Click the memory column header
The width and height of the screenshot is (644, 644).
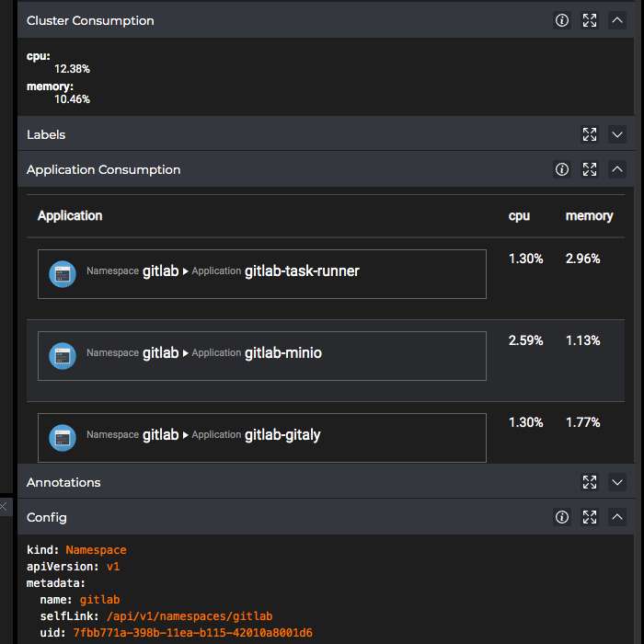tap(589, 215)
